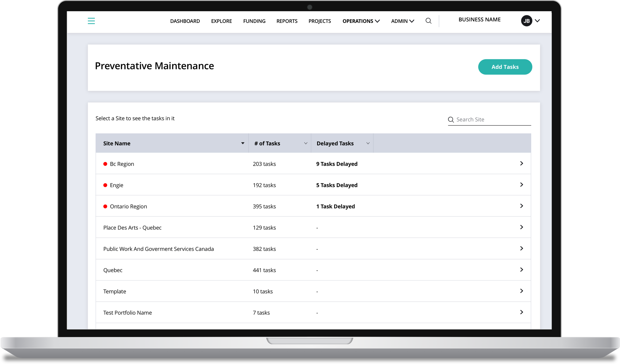Click the chevron arrow for BC Region row
Screen dimensions: 620x364
point(522,163)
